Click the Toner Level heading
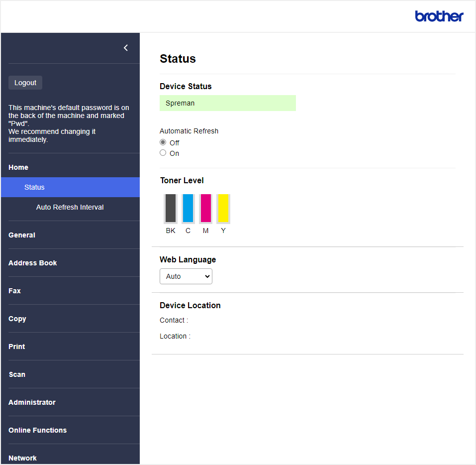Screen dimensions: 476x465 [x=182, y=181]
